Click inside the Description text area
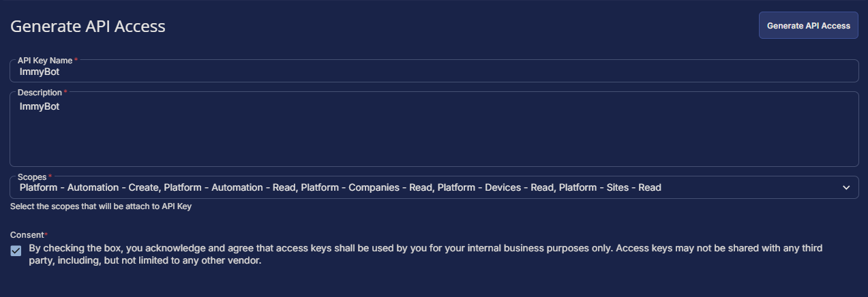This screenshot has width=868, height=297. click(x=434, y=129)
